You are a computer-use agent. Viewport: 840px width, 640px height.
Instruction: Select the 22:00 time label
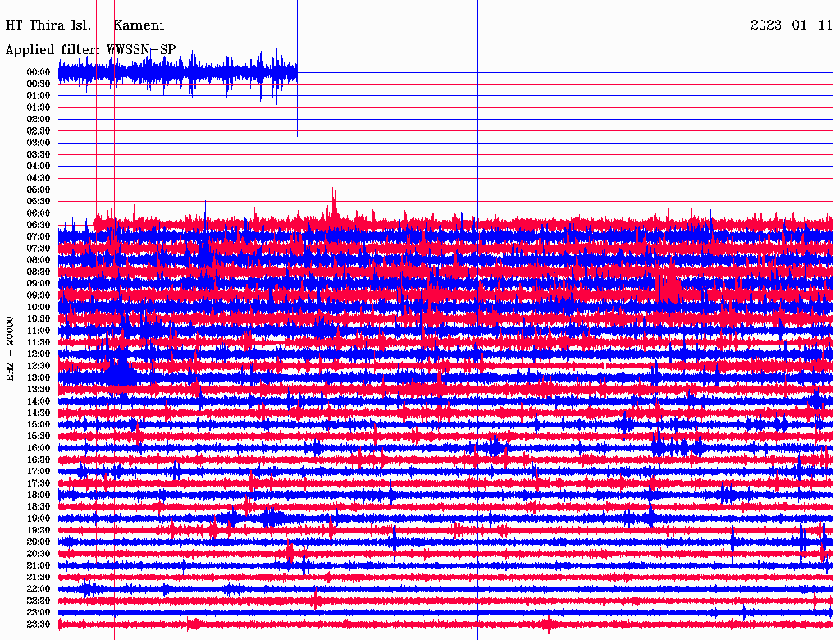39,589
